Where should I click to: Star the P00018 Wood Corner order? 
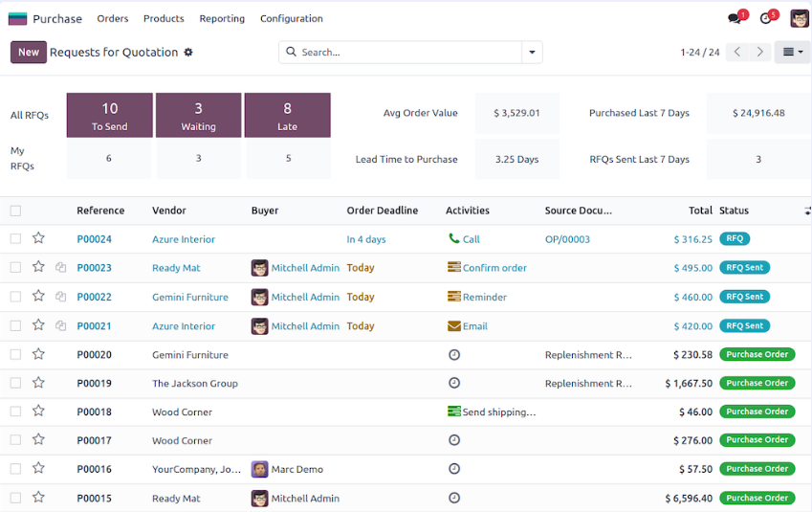point(38,411)
